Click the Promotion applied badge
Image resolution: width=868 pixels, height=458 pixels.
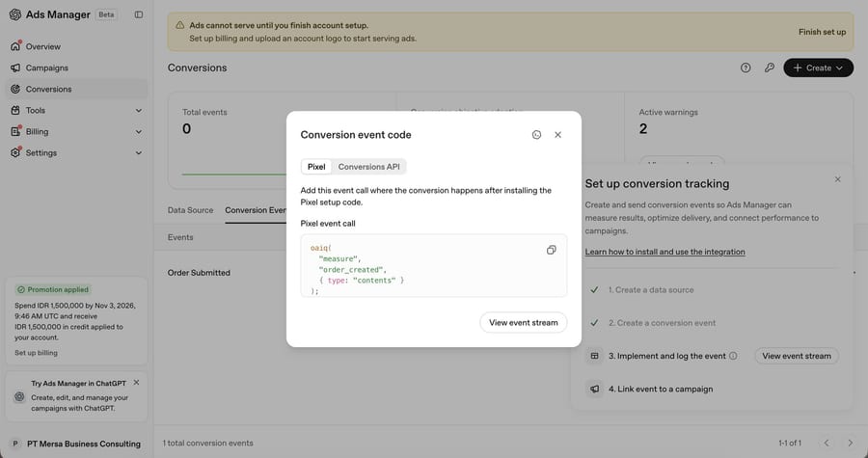(x=53, y=290)
